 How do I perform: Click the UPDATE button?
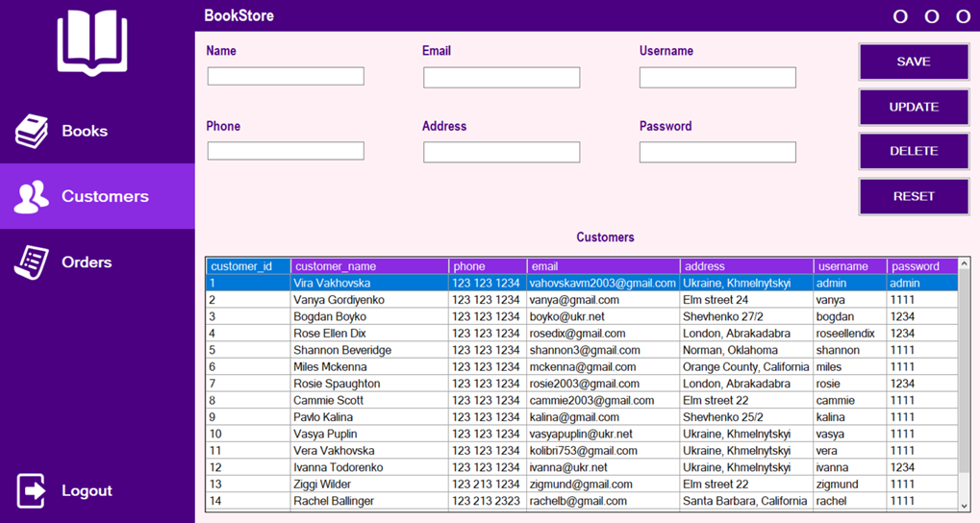914,107
